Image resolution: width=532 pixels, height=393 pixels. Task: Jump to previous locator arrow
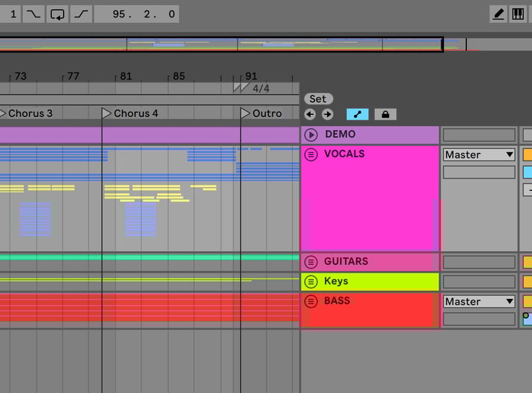coord(310,115)
